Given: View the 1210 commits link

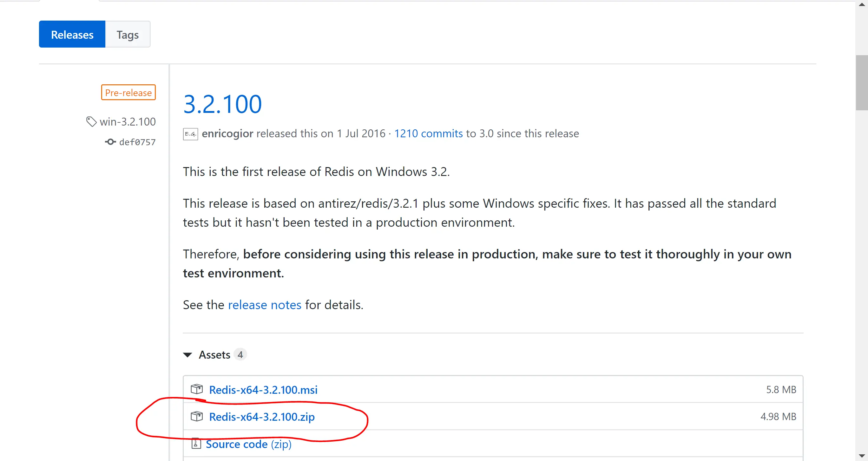Looking at the screenshot, I should click(x=428, y=134).
